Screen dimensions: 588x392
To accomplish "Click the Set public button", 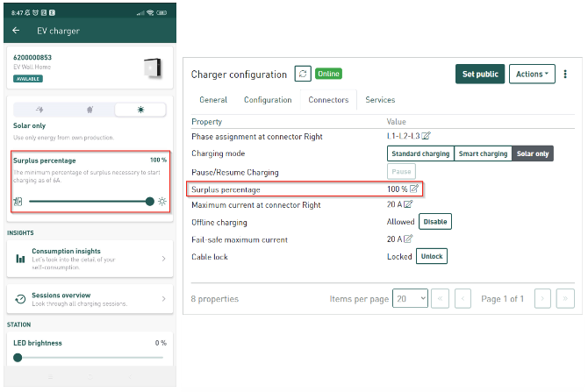I will click(480, 74).
